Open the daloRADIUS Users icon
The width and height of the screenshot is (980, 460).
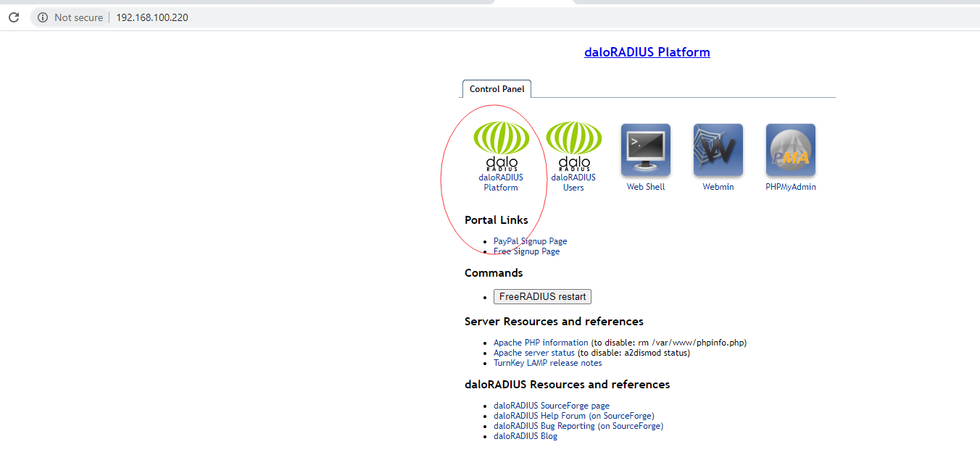[573, 146]
